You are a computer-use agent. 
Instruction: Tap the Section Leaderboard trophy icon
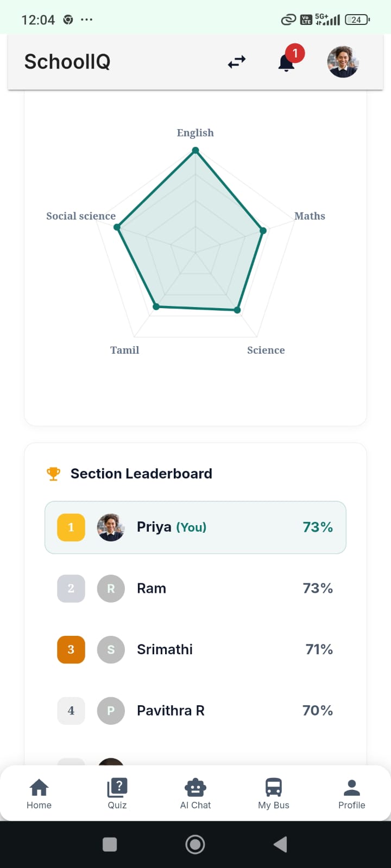click(53, 474)
